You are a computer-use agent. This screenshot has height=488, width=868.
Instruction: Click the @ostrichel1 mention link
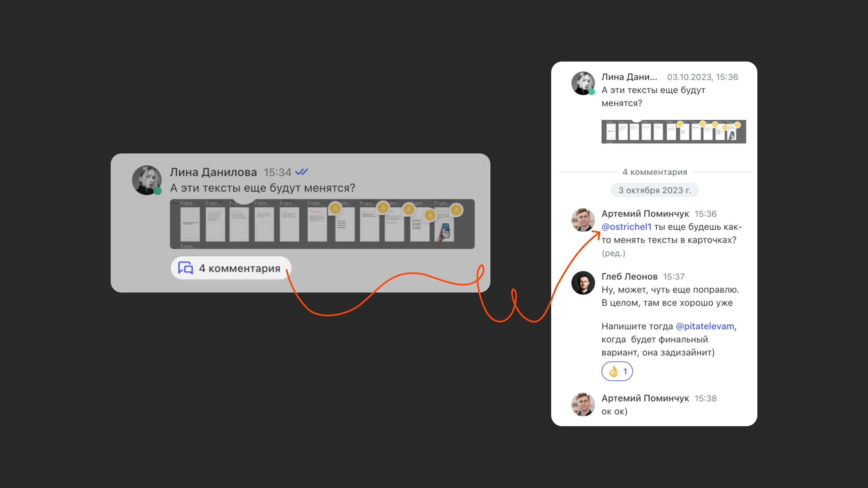coord(626,227)
